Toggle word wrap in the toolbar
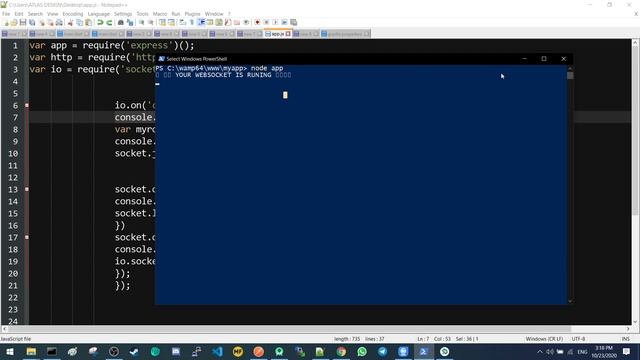This screenshot has height=360, width=640. tap(182, 22)
